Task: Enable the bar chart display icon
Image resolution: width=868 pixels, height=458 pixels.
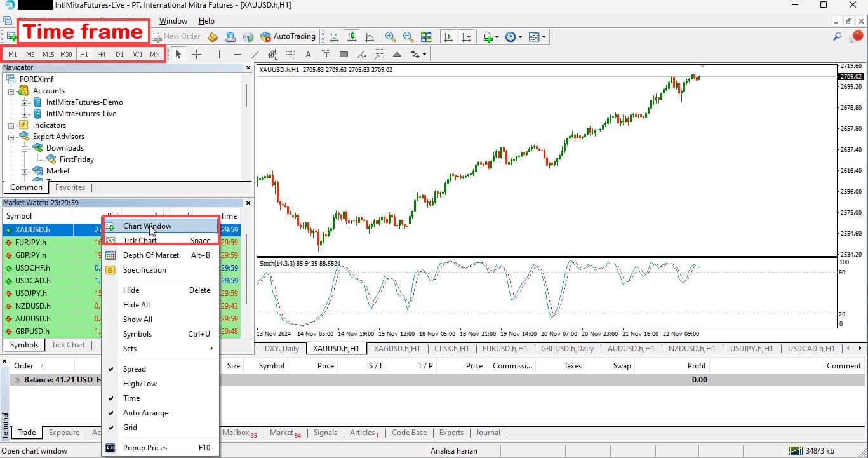Action: (333, 37)
